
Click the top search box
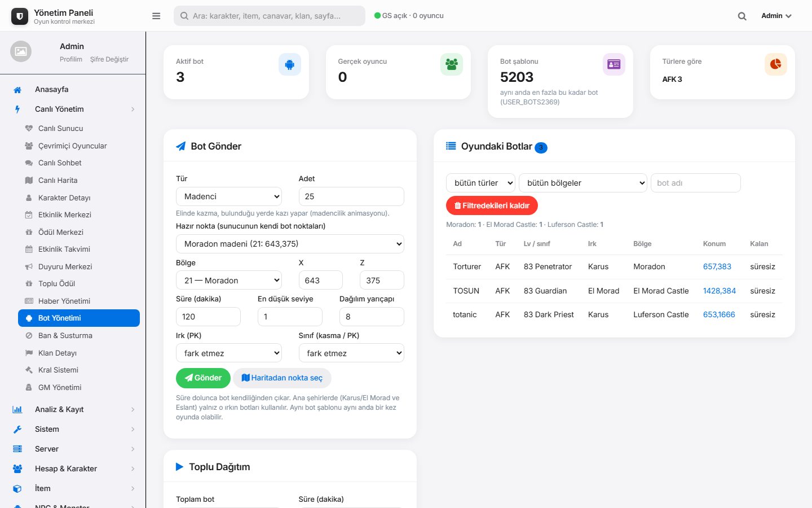[270, 16]
